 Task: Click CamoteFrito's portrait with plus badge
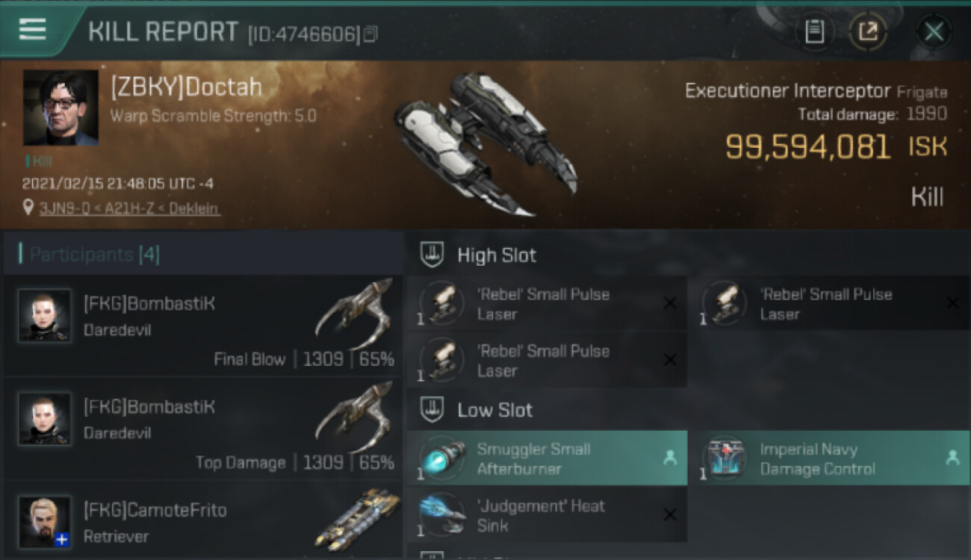coord(45,521)
